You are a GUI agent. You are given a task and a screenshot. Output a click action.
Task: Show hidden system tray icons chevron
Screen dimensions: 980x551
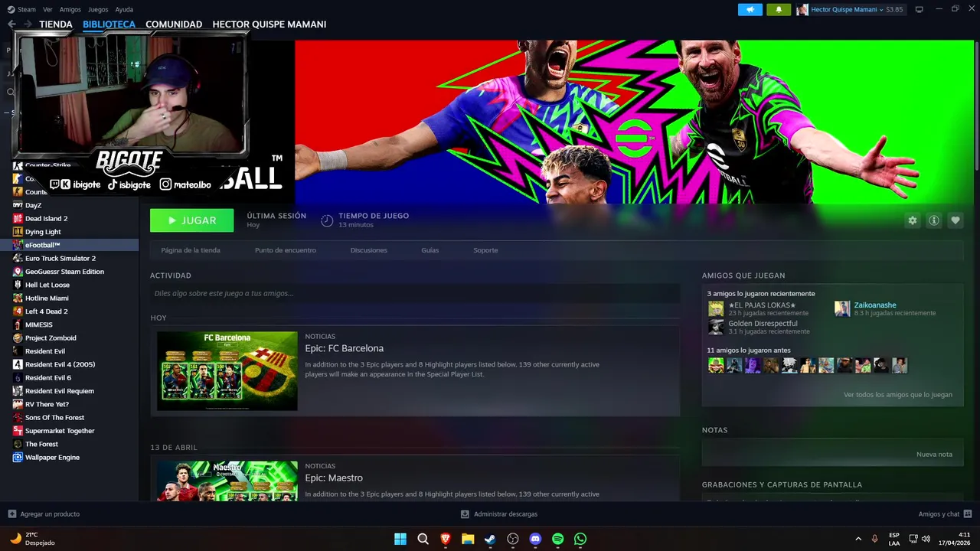[858, 539]
